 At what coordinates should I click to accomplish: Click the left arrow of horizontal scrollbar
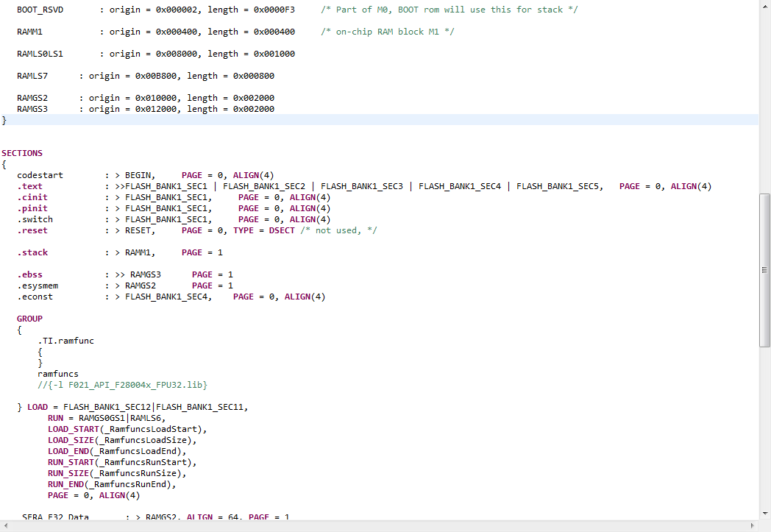(x=4, y=526)
